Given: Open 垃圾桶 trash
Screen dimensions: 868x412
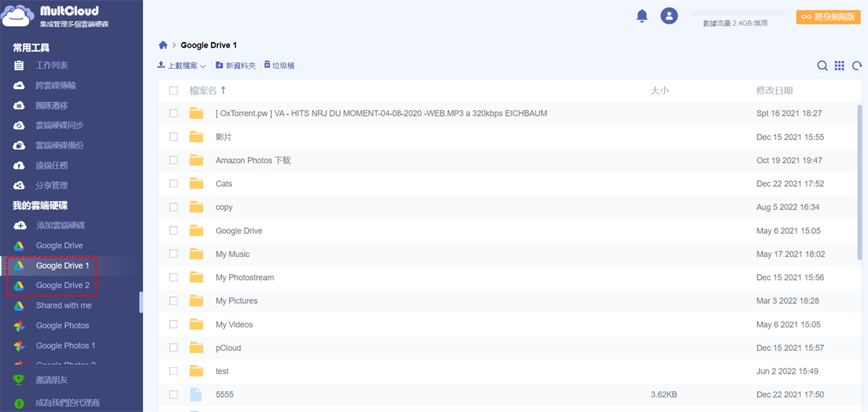Looking at the screenshot, I should (x=279, y=66).
